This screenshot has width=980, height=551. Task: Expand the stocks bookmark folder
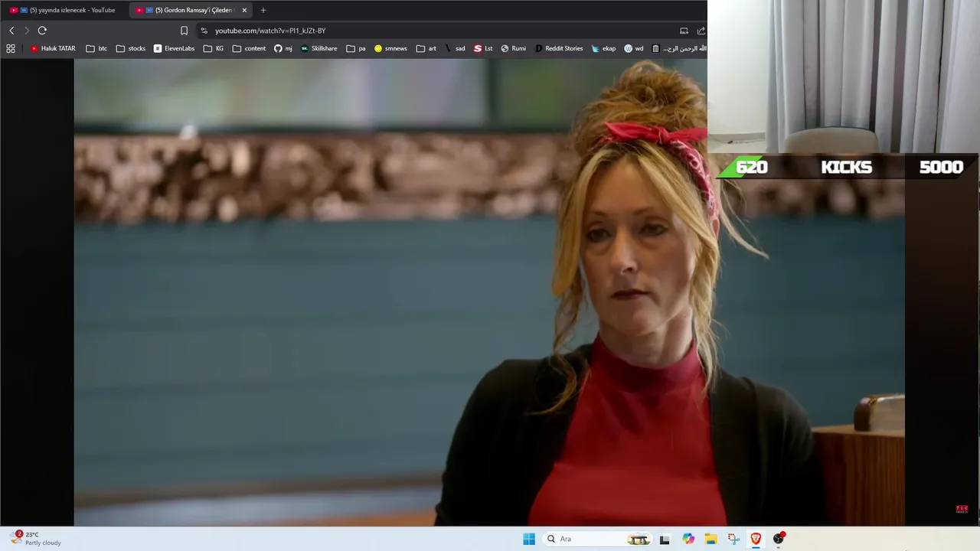tap(131, 48)
